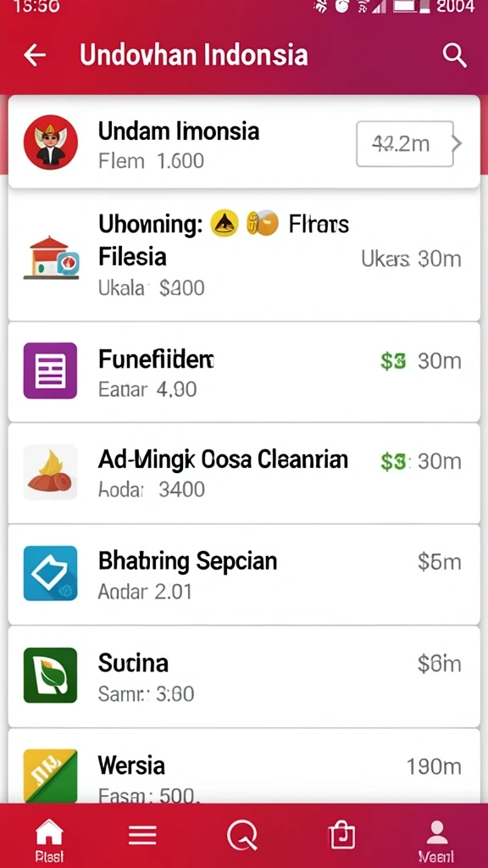Tap the Ad-Mingk Oosa Cleanrian food icon
488x868 pixels.
[x=50, y=472]
